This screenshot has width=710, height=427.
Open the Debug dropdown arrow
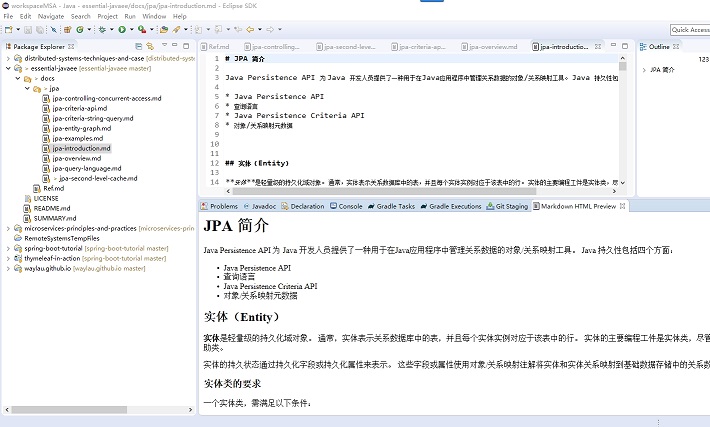point(112,29)
